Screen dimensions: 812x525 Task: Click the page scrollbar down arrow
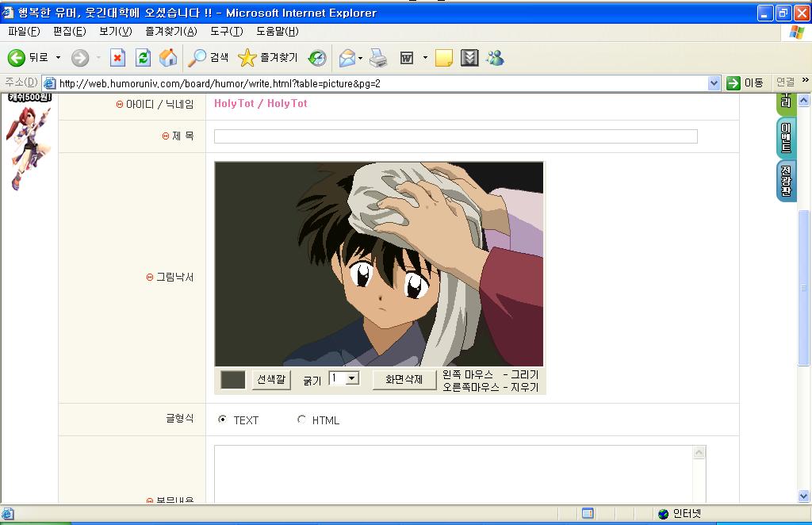(x=804, y=496)
